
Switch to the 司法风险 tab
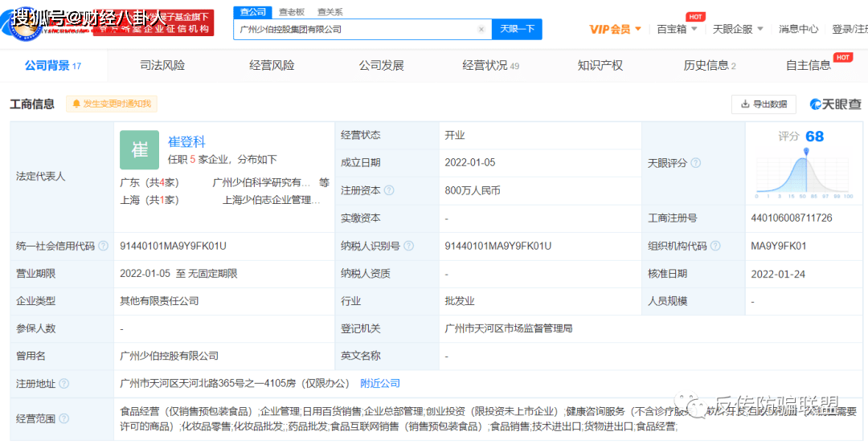coord(162,66)
